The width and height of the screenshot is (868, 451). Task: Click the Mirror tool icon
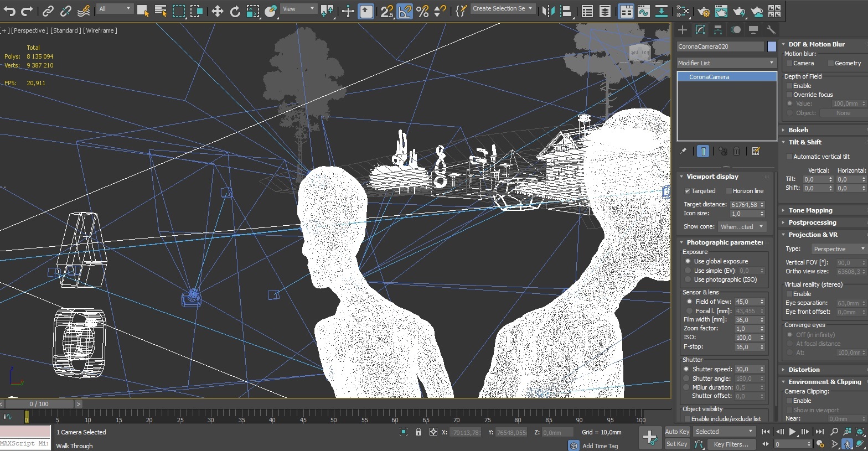click(547, 11)
